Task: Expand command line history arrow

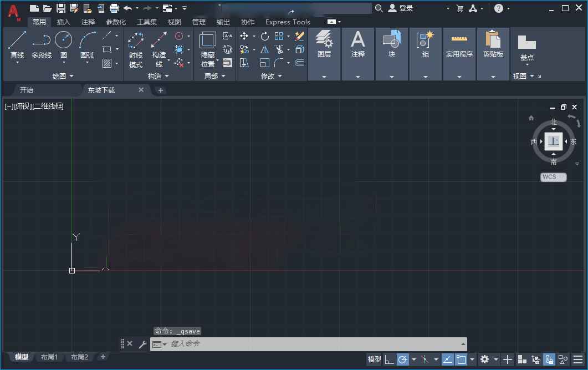Action: [463, 344]
